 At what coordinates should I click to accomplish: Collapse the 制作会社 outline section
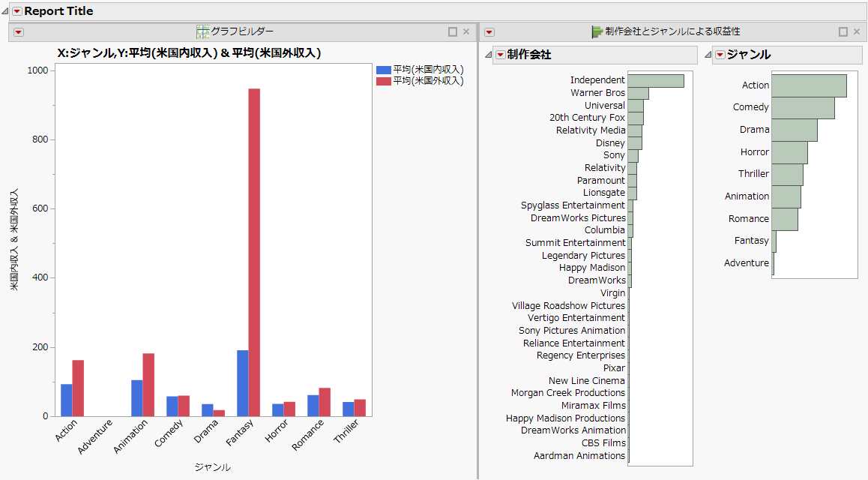pos(488,54)
